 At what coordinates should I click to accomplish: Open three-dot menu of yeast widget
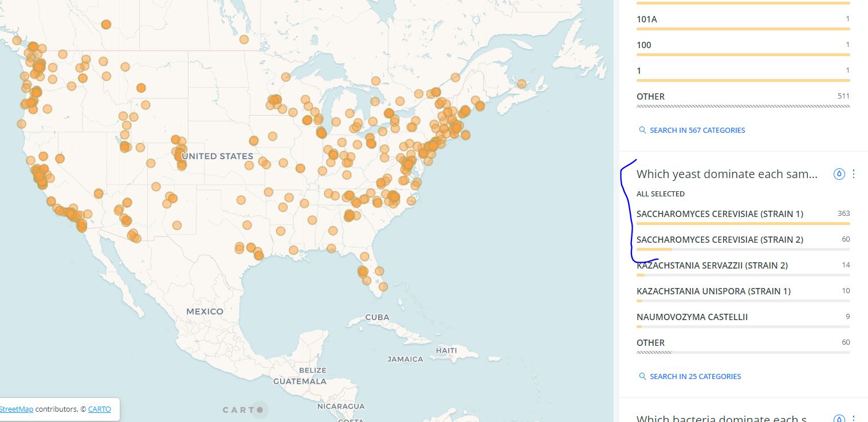(854, 174)
